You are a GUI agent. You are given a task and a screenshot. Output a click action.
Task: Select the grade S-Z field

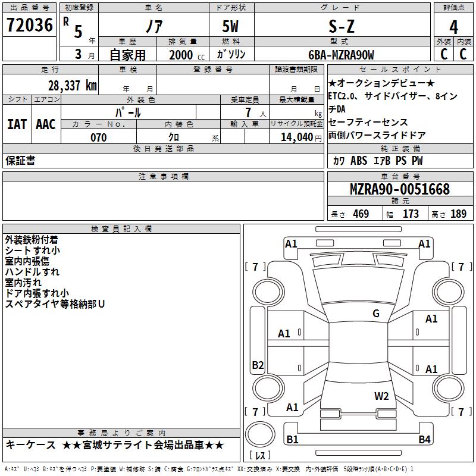(x=341, y=27)
